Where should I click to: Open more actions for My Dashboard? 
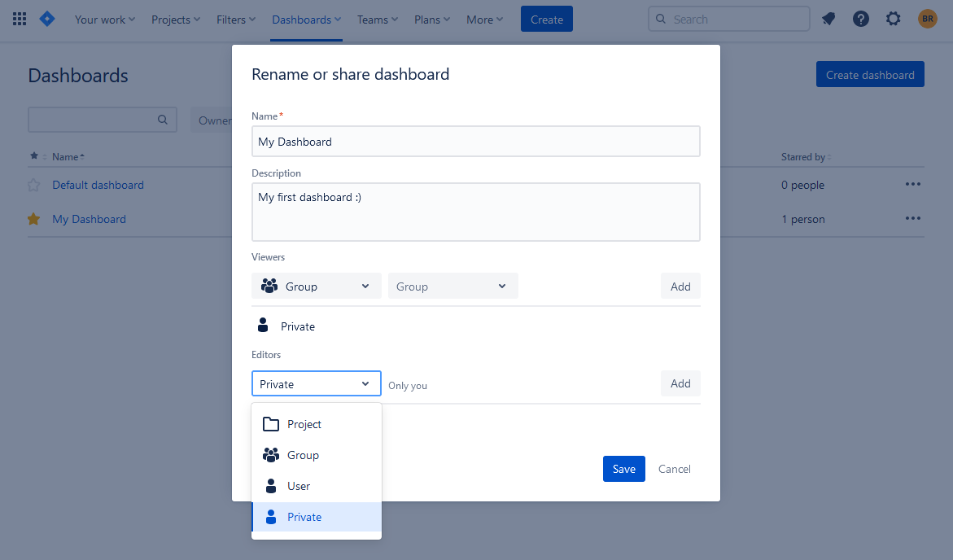tap(913, 218)
